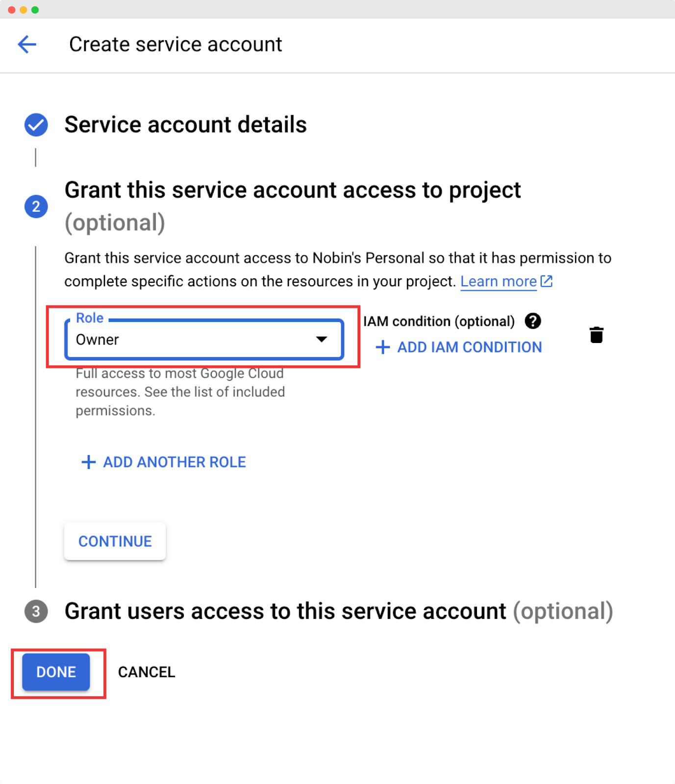Image resolution: width=675 pixels, height=784 pixels.
Task: Click step 3 circle for user access
Action: (35, 611)
